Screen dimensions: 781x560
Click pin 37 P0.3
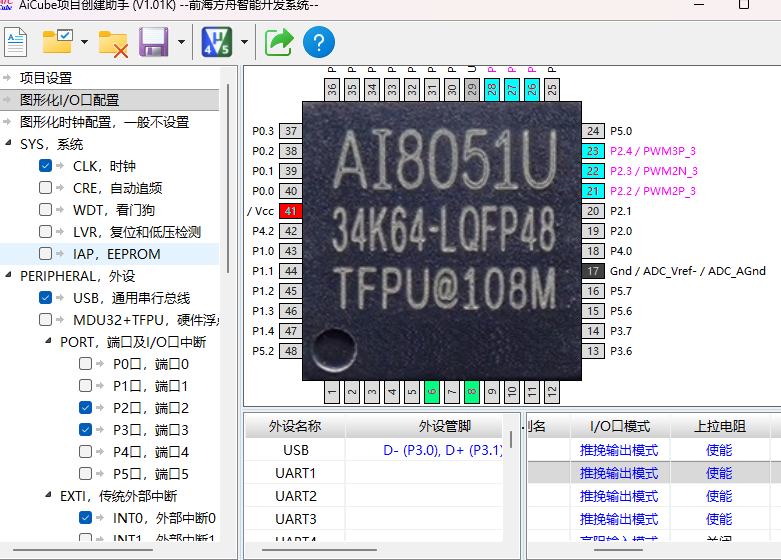[x=290, y=131]
